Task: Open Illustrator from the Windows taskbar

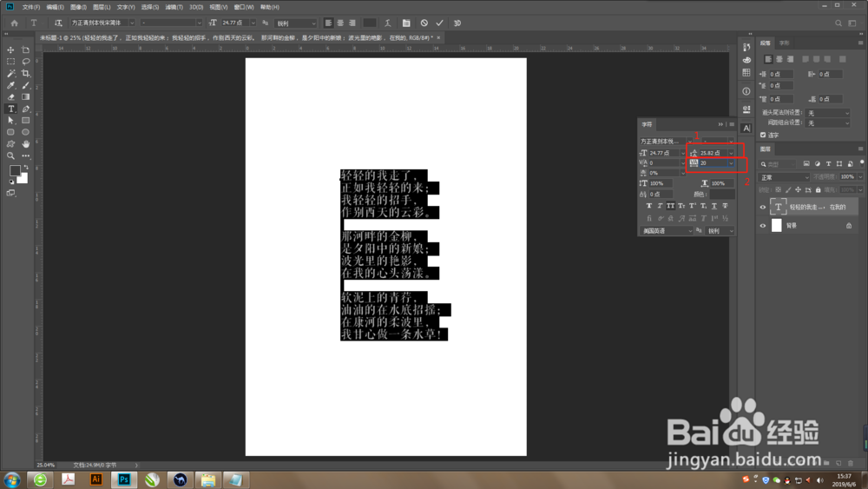Action: tap(95, 479)
